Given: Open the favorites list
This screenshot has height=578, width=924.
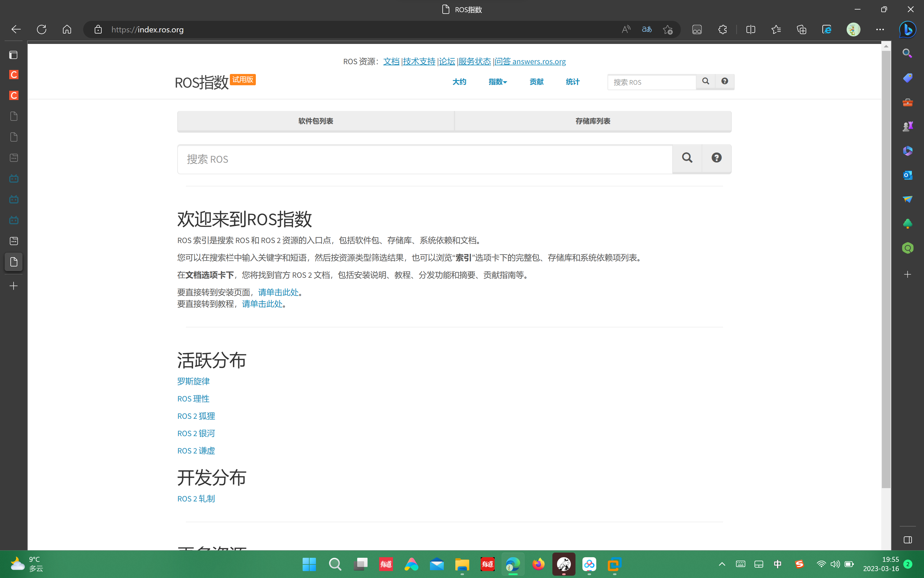Looking at the screenshot, I should coord(776,29).
